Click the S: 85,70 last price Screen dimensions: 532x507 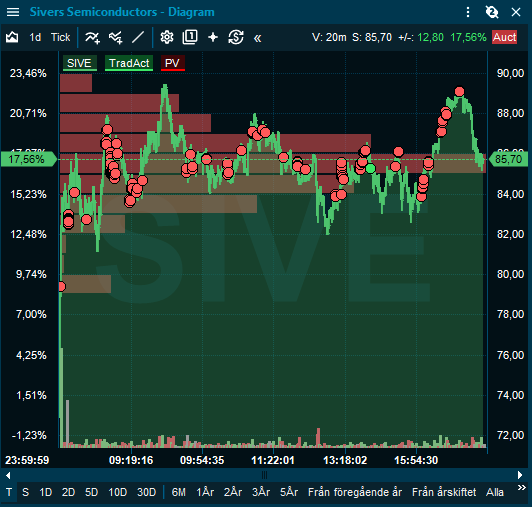(372, 37)
